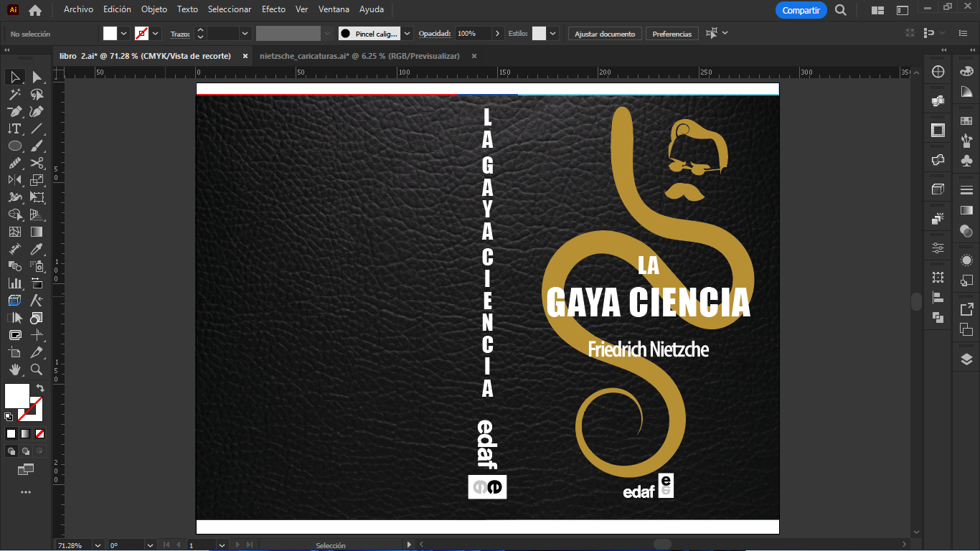This screenshot has height=551, width=980.
Task: Open the Symbols club panel icon
Action: (x=966, y=161)
